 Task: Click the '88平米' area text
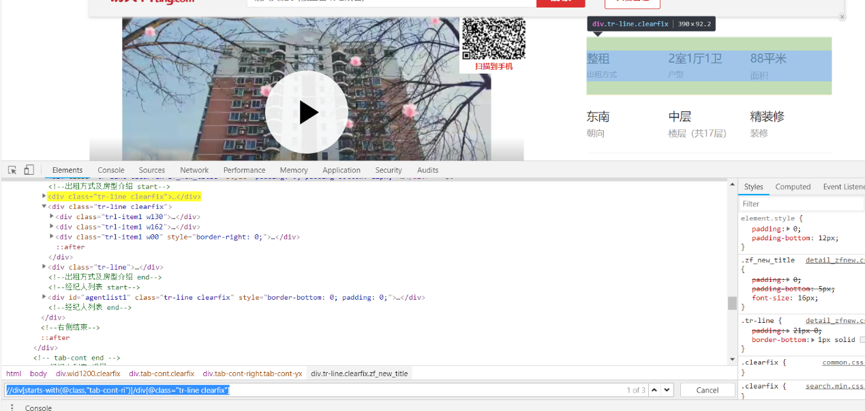(x=768, y=58)
